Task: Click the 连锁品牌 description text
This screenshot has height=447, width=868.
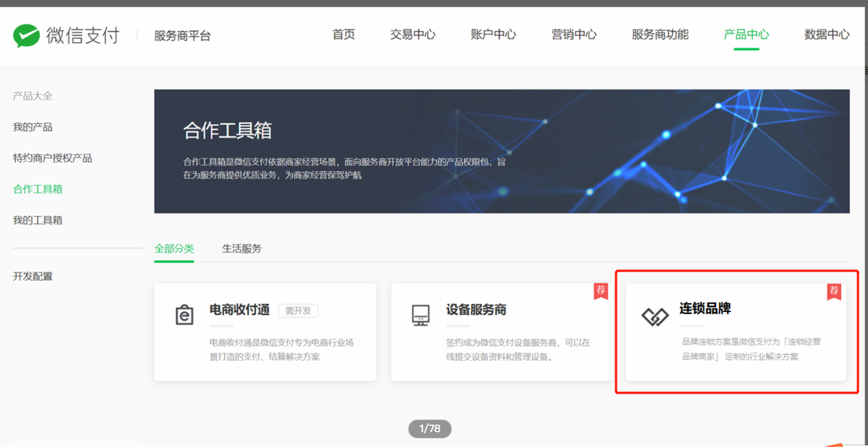Action: click(x=751, y=349)
